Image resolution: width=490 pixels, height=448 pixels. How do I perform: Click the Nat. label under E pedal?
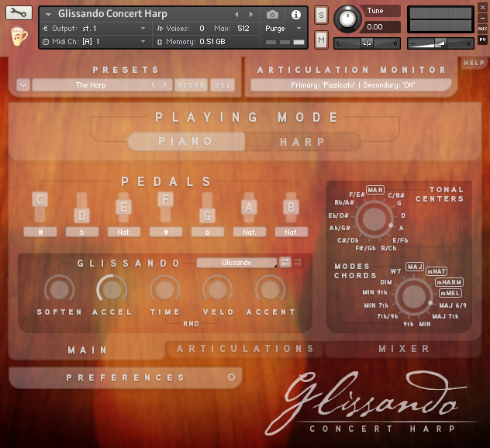[x=124, y=232]
